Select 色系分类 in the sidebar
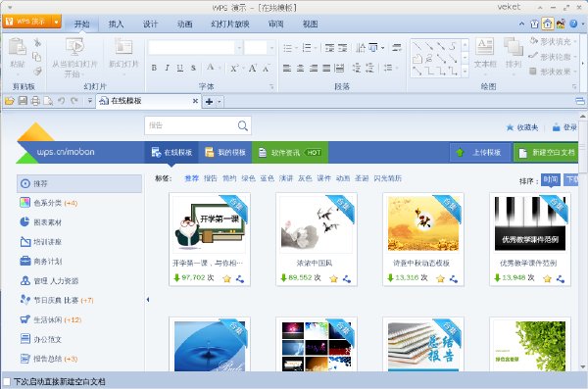 point(48,203)
